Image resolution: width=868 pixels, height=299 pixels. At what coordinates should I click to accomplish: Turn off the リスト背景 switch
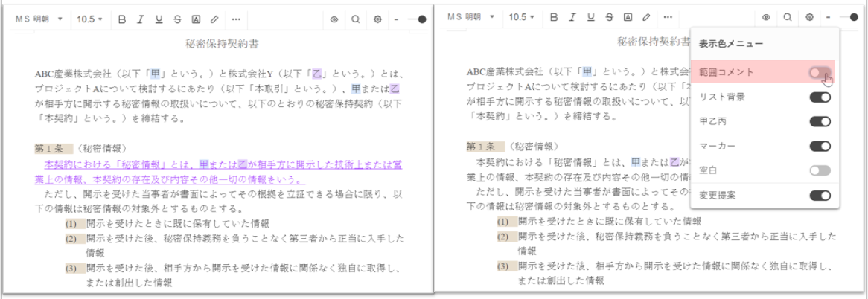pyautogui.click(x=820, y=97)
